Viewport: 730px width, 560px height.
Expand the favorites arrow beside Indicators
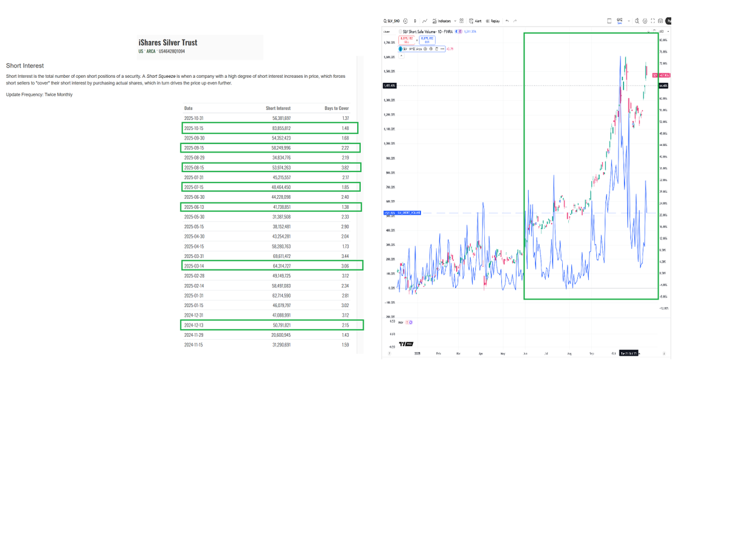click(x=455, y=21)
